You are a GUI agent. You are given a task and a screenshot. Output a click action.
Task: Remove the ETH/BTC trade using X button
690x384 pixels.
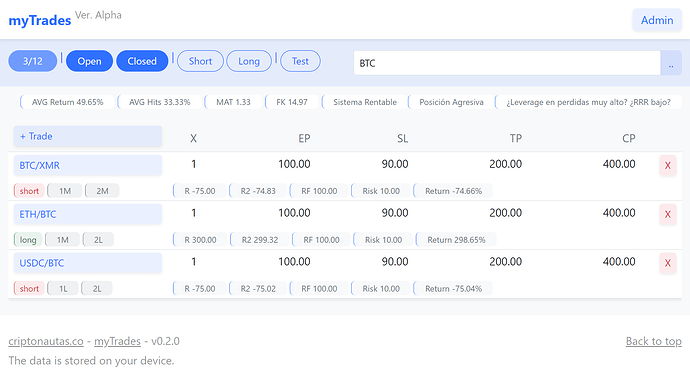click(x=668, y=215)
